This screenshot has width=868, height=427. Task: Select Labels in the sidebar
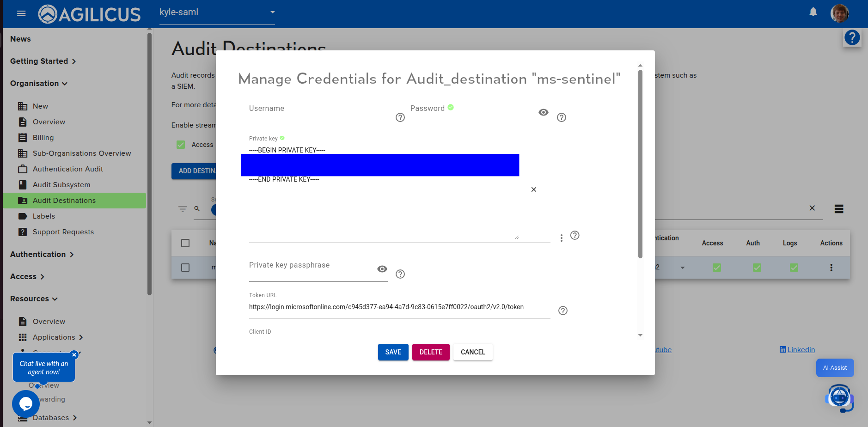coord(44,216)
